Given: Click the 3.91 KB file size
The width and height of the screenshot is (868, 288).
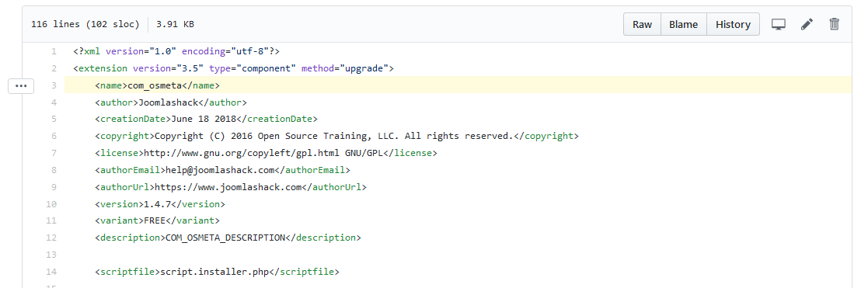Looking at the screenshot, I should click(x=176, y=24).
